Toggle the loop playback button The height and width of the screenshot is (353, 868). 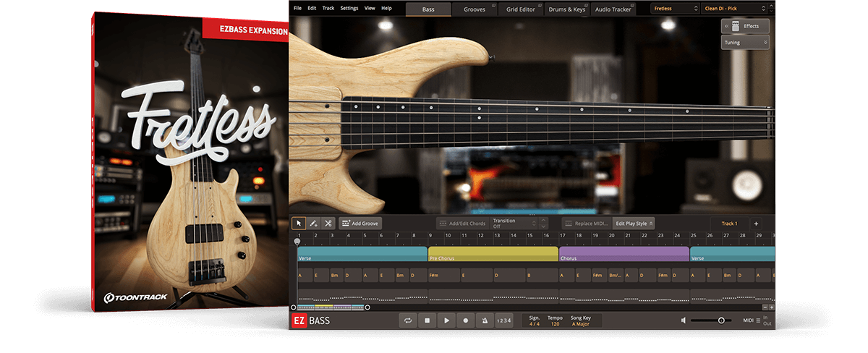click(408, 320)
